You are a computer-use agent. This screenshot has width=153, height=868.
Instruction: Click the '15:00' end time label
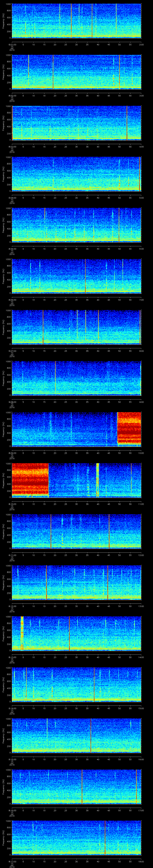tap(141, 708)
